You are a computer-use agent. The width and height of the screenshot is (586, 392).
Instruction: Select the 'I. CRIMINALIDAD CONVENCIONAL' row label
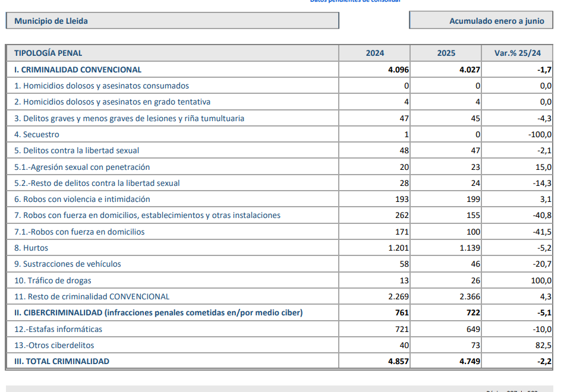tap(78, 69)
